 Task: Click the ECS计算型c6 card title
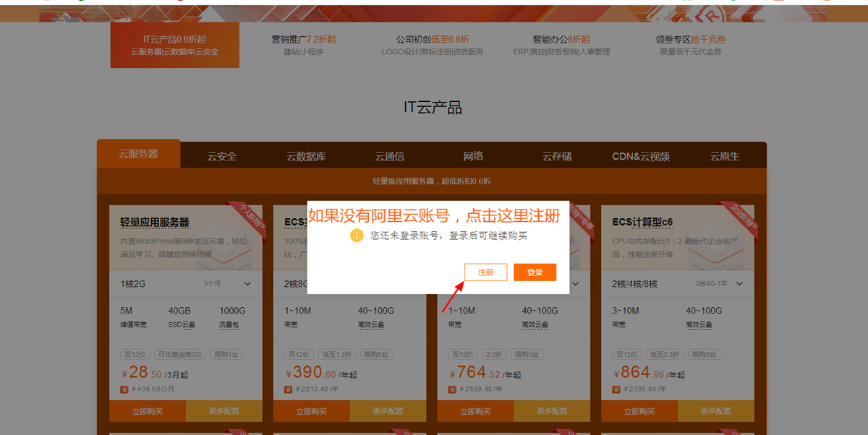coord(642,222)
